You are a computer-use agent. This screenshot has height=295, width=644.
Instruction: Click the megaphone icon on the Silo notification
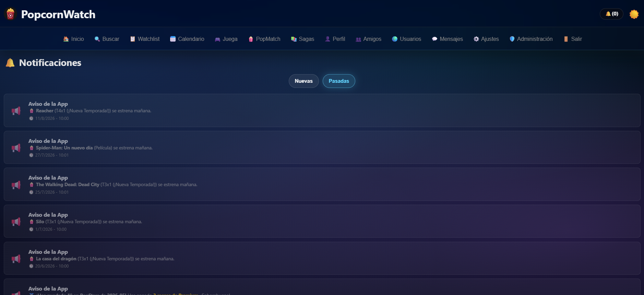tap(16, 222)
